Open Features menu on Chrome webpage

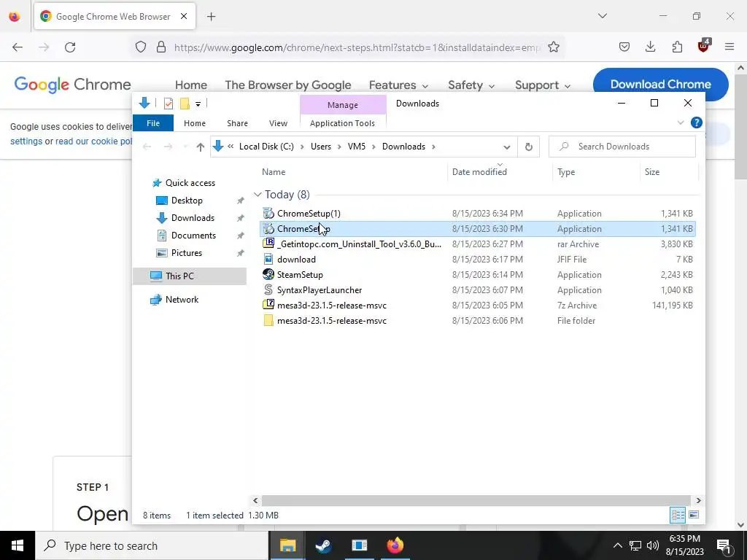pyautogui.click(x=398, y=85)
